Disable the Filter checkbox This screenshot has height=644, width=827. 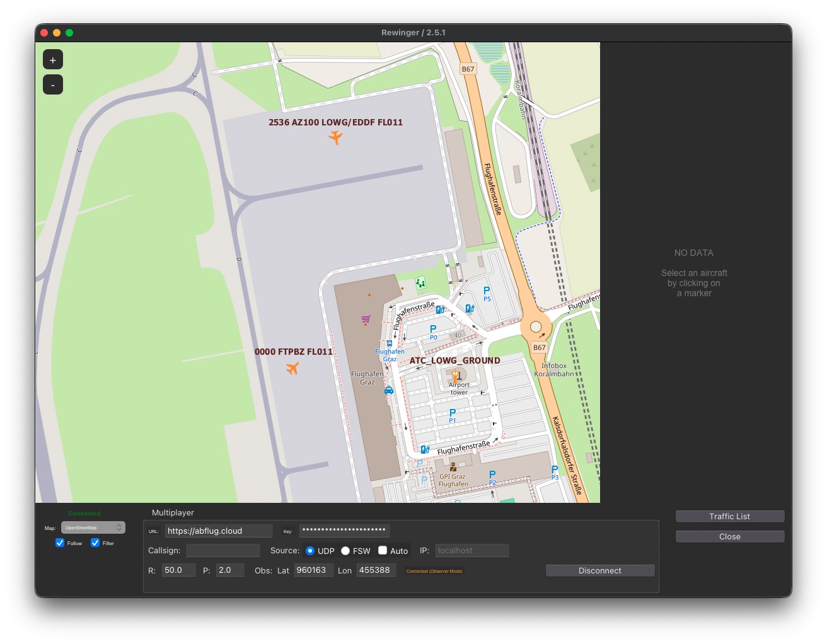(x=95, y=543)
